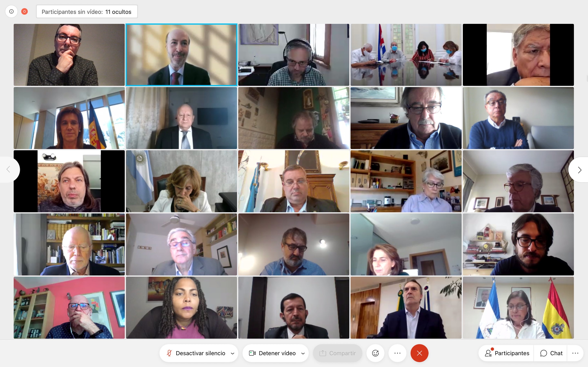Open the panel options ellipsis next to Chat
This screenshot has width=588, height=367.
click(575, 353)
